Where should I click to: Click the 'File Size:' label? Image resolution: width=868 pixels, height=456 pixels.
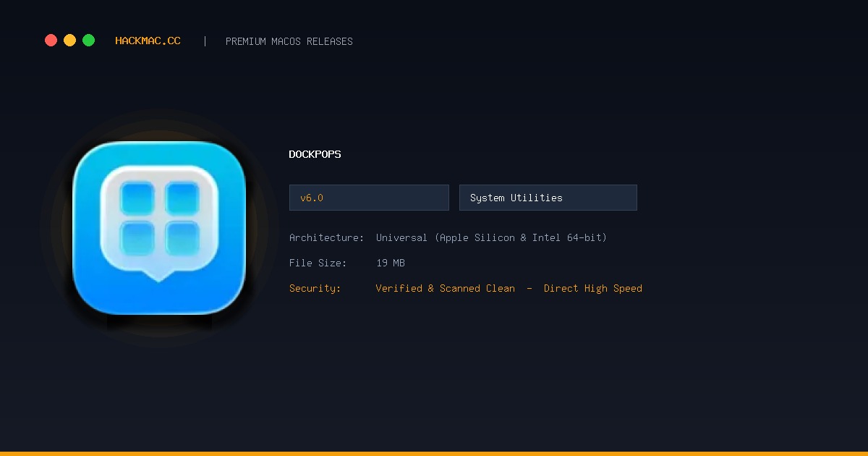point(318,263)
